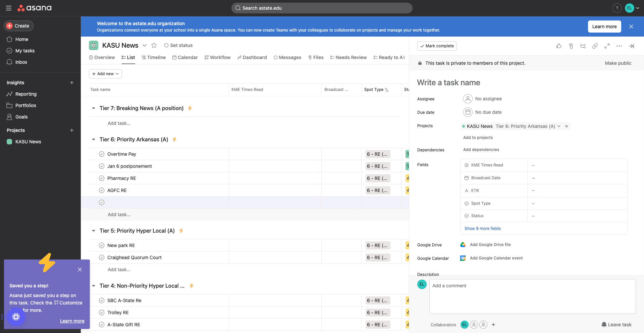Switch to the Messages tab

[x=287, y=57]
